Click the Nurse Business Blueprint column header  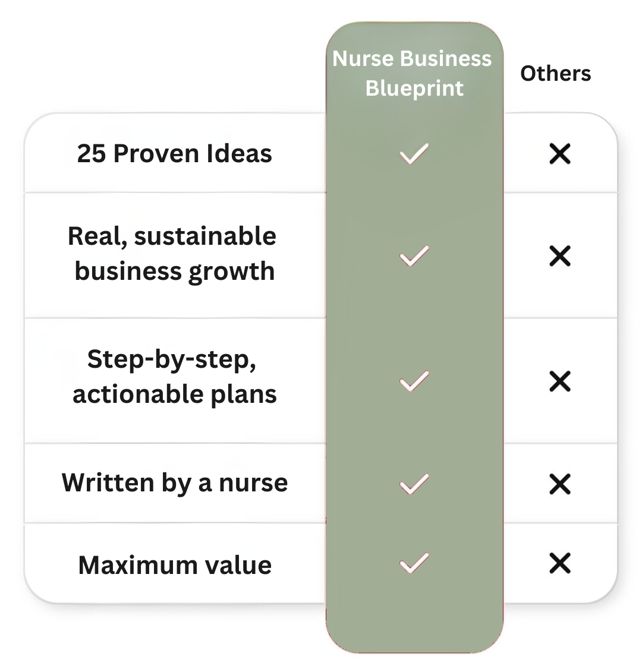pyautogui.click(x=413, y=73)
